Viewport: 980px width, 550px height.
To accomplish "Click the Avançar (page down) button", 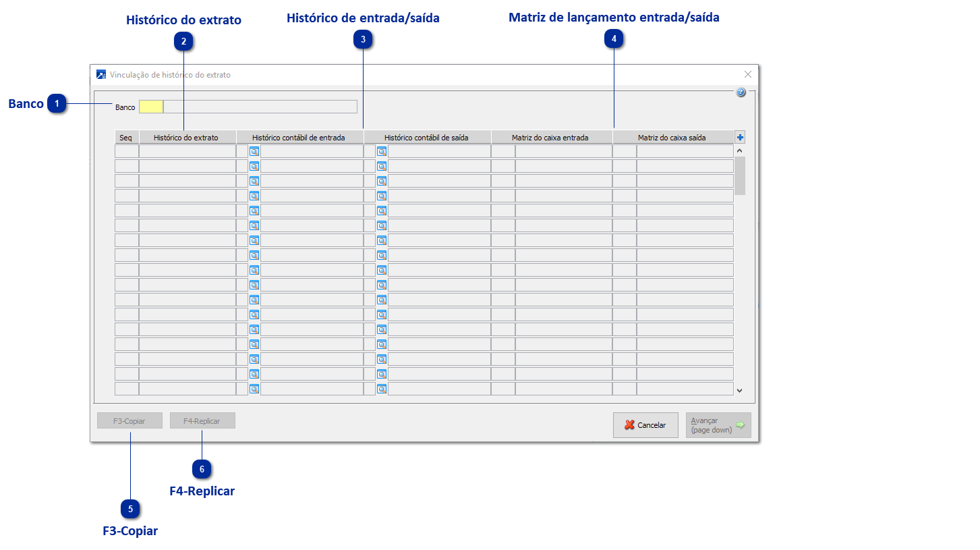I will point(718,424).
